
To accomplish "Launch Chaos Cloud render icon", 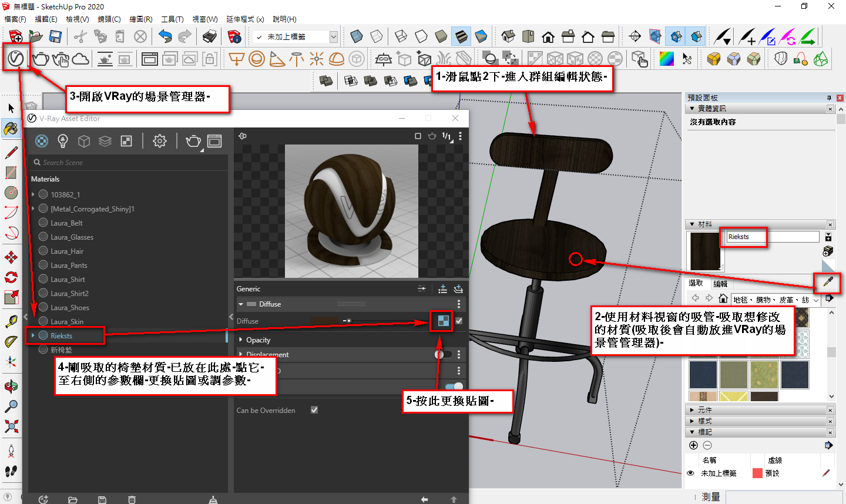I will tap(80, 59).
